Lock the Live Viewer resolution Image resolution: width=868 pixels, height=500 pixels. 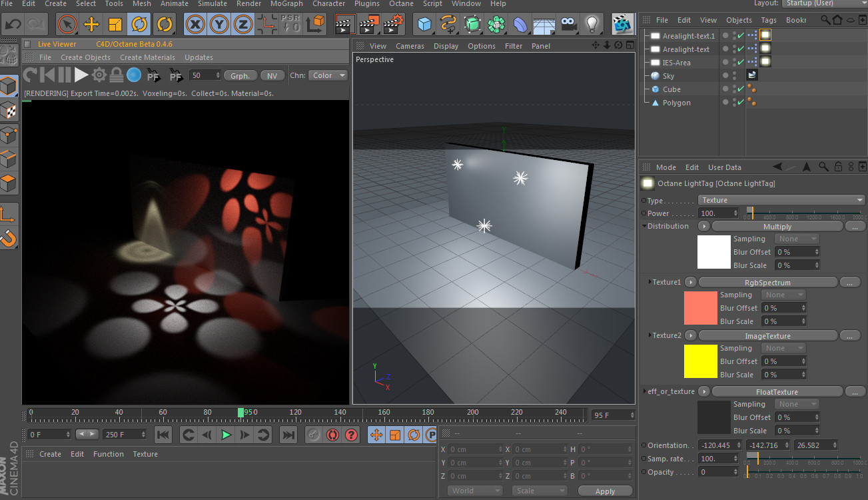(x=117, y=75)
